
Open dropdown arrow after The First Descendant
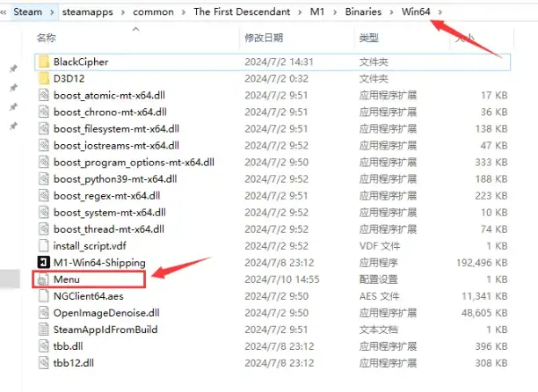301,12
